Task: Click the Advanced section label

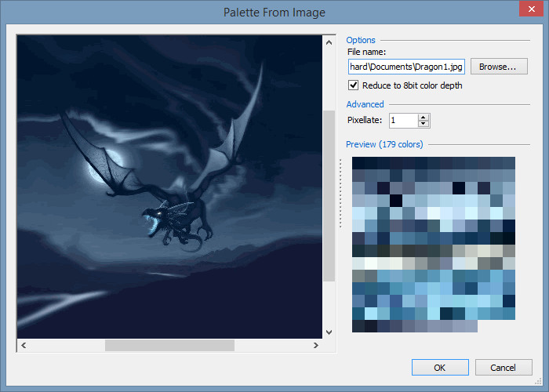Action: point(365,104)
